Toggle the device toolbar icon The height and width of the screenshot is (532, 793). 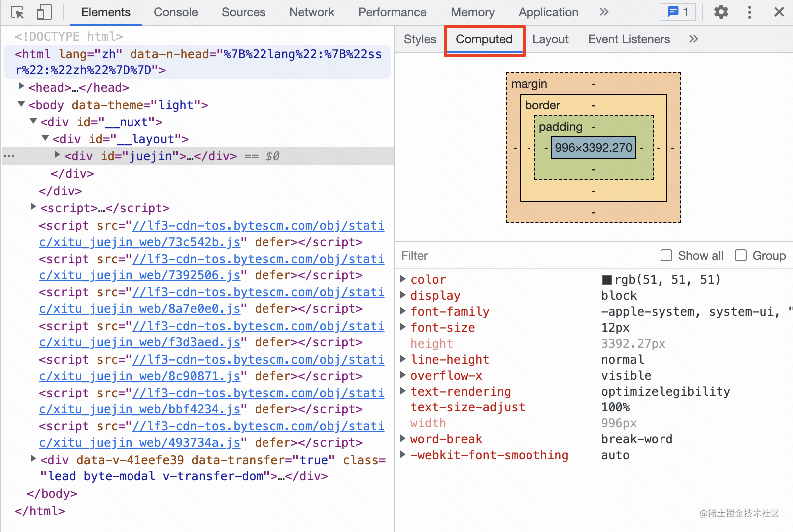[x=44, y=12]
